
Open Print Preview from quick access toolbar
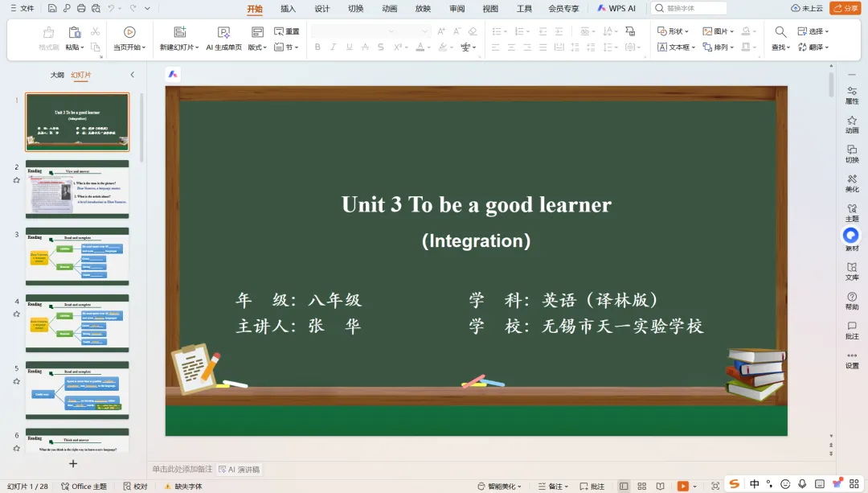pyautogui.click(x=96, y=8)
